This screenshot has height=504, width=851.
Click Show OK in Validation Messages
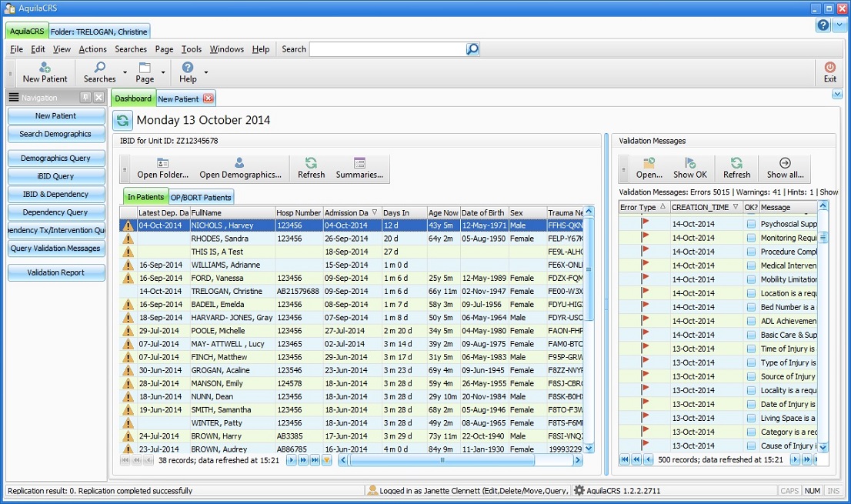(x=689, y=169)
